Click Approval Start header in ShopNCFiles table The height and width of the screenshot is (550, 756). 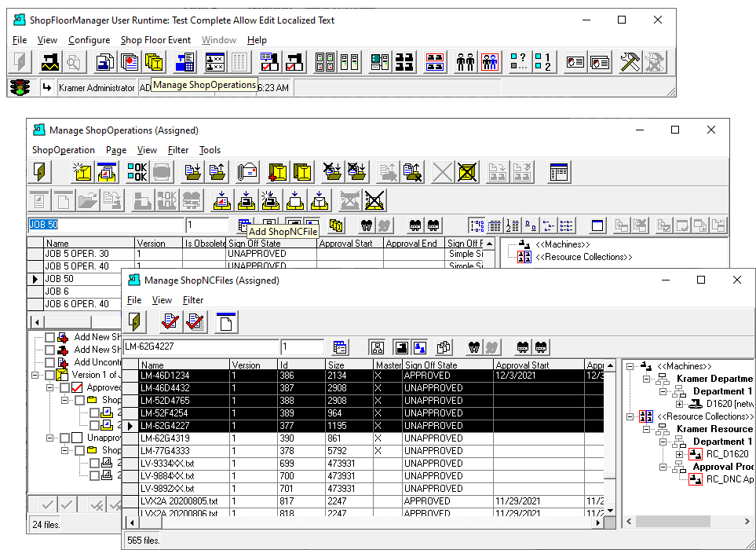[x=539, y=365]
